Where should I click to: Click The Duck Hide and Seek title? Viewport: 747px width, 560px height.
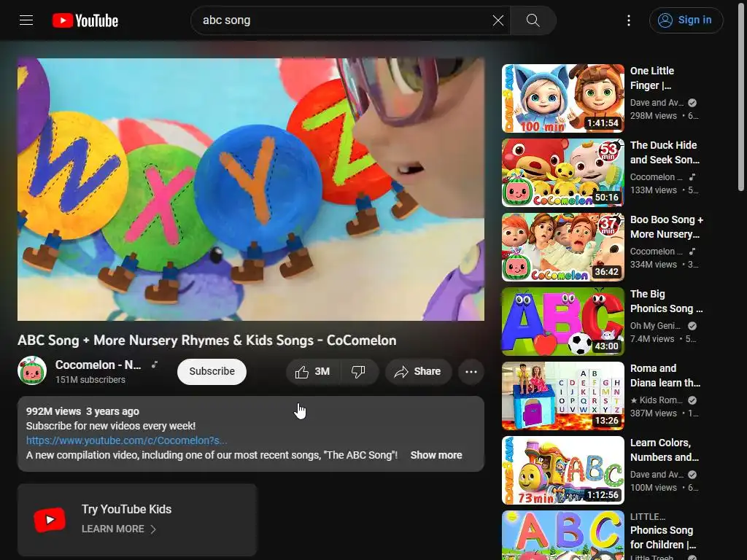pos(665,152)
